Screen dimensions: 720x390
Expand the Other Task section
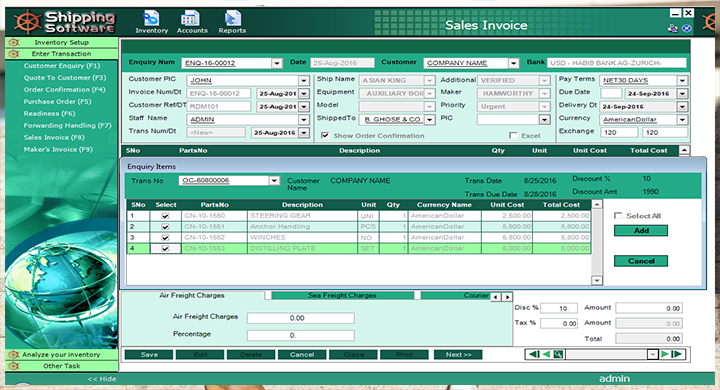tap(62, 366)
